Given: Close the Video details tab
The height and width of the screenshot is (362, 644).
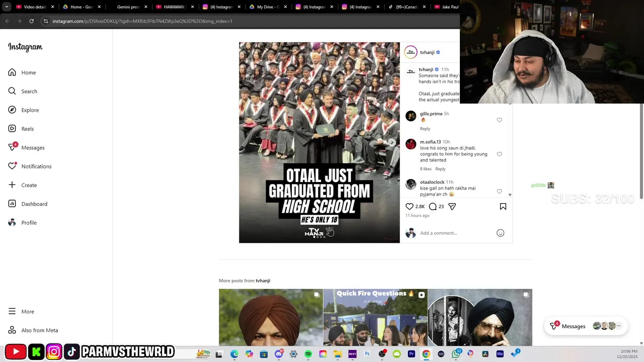Looking at the screenshot, I should (52, 7).
